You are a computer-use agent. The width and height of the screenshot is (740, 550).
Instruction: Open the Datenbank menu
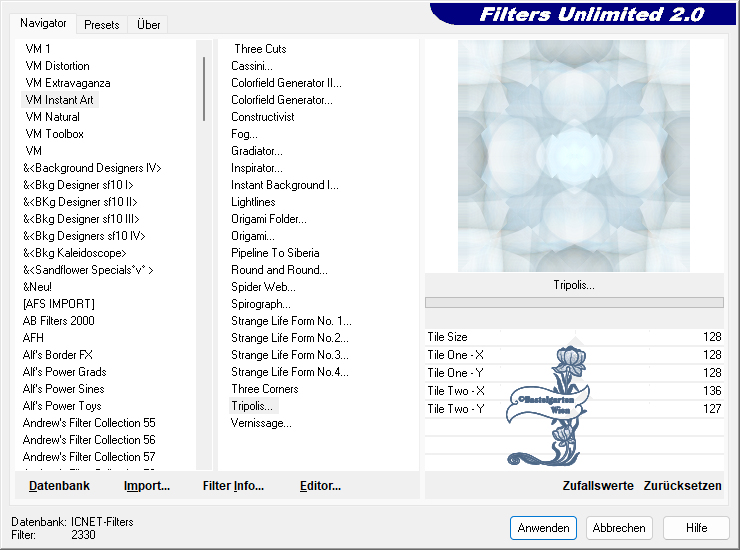point(59,486)
